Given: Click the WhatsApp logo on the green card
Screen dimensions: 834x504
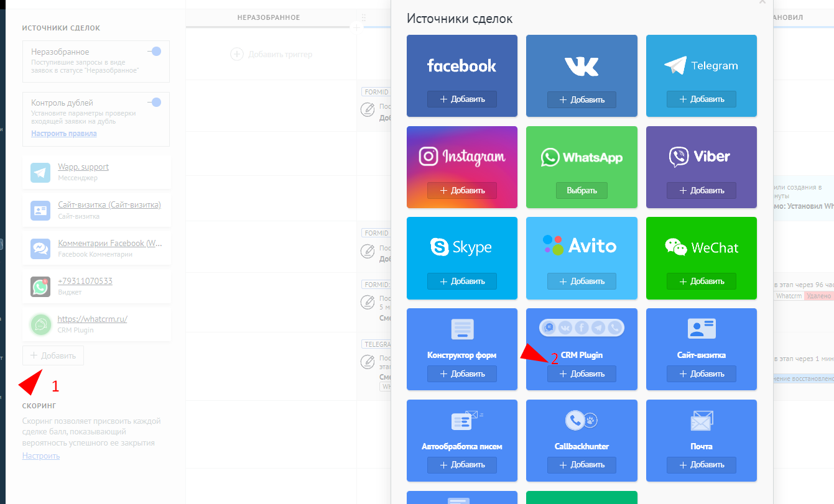Looking at the screenshot, I should coord(581,157).
